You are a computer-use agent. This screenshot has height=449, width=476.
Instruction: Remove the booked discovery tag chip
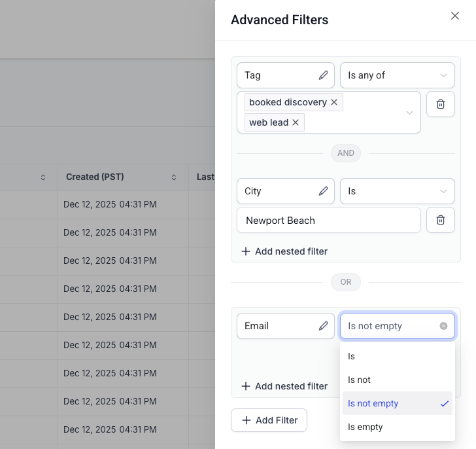click(334, 102)
